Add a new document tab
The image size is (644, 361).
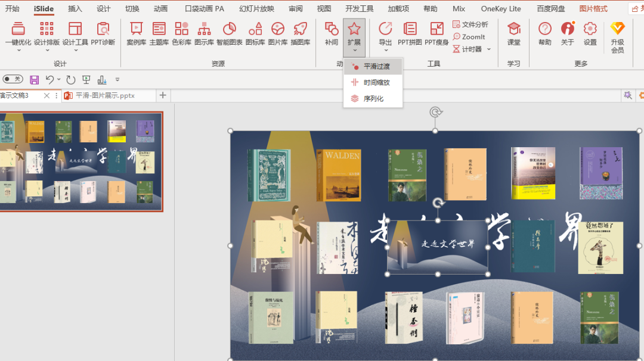[x=163, y=95]
